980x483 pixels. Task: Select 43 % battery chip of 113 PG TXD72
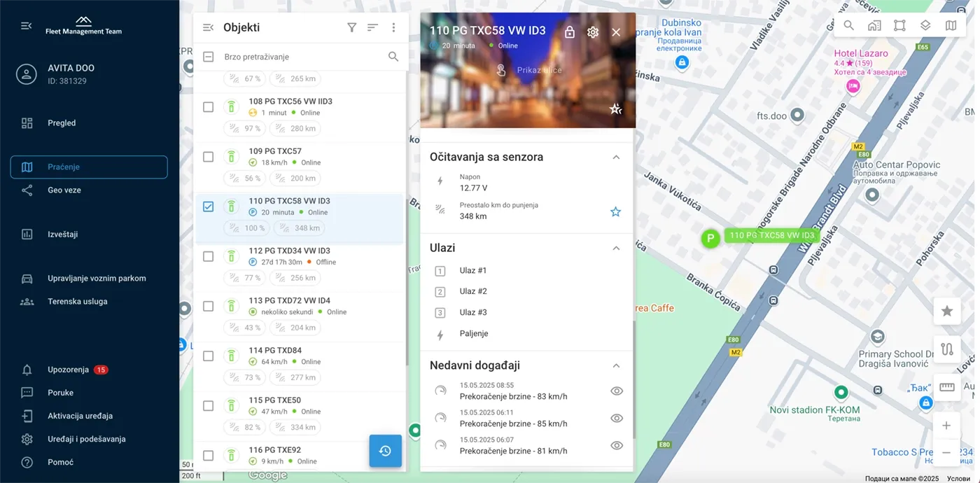point(245,328)
